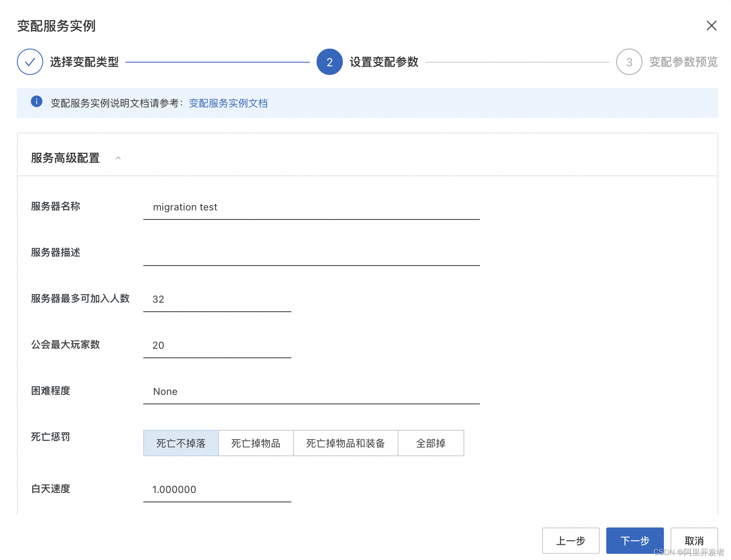This screenshot has height=560, width=731.
Task: Click the step 3 circle icon
Action: coord(629,62)
